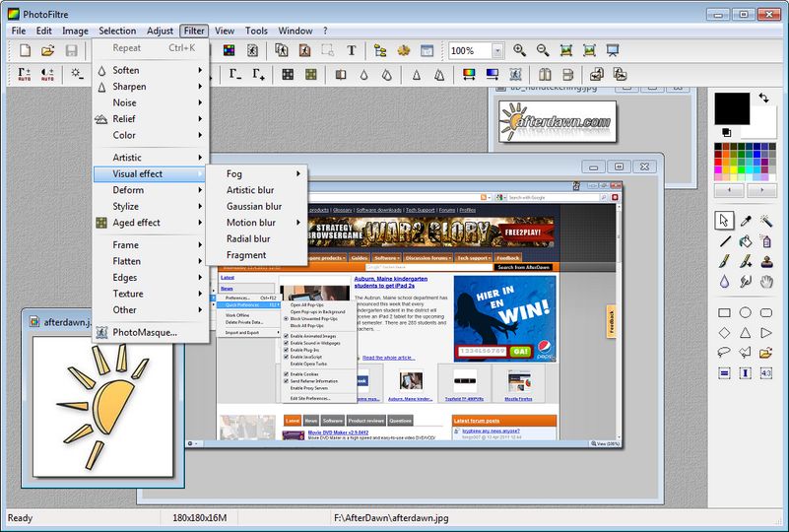Choose Fragment from the submenu
789x532 pixels.
point(257,255)
